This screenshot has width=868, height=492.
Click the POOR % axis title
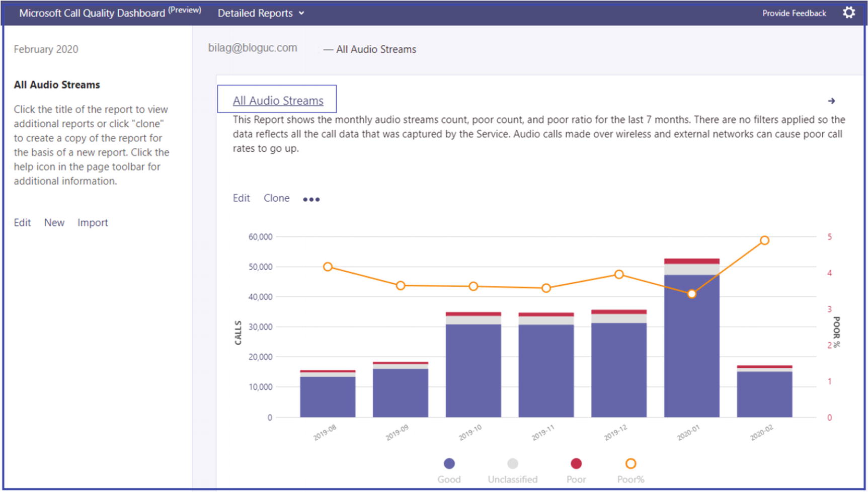tap(836, 332)
